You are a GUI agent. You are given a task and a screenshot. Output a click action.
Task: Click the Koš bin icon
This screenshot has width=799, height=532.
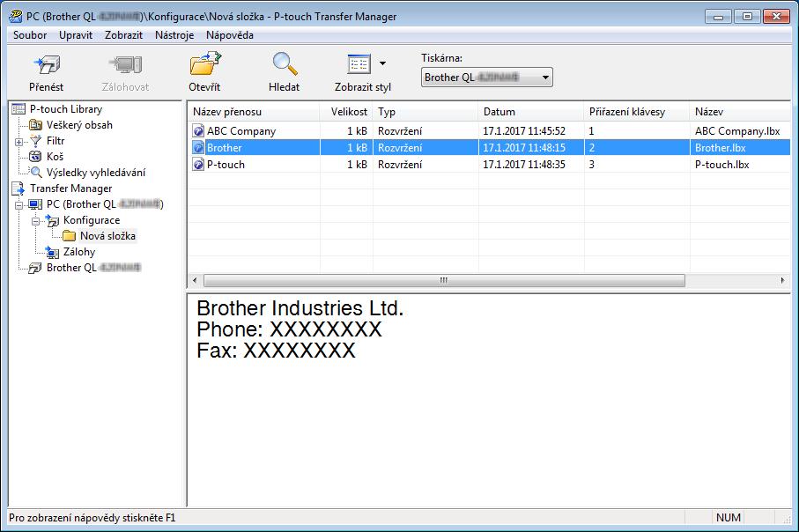coord(35,157)
